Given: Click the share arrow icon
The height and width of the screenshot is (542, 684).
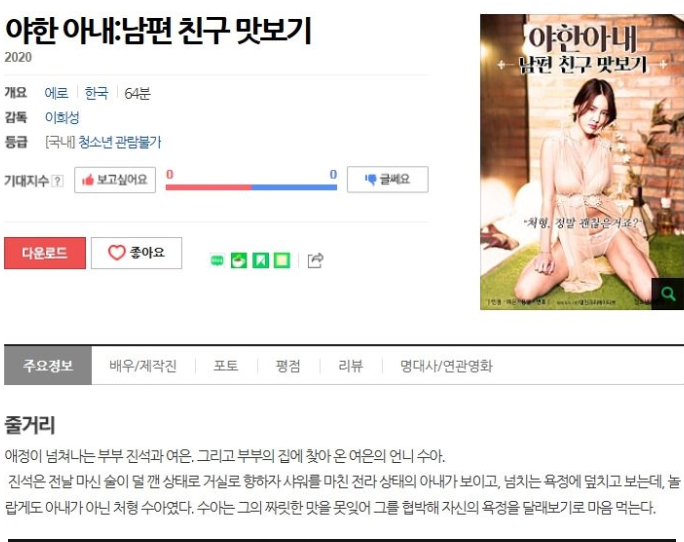Looking at the screenshot, I should [x=315, y=261].
